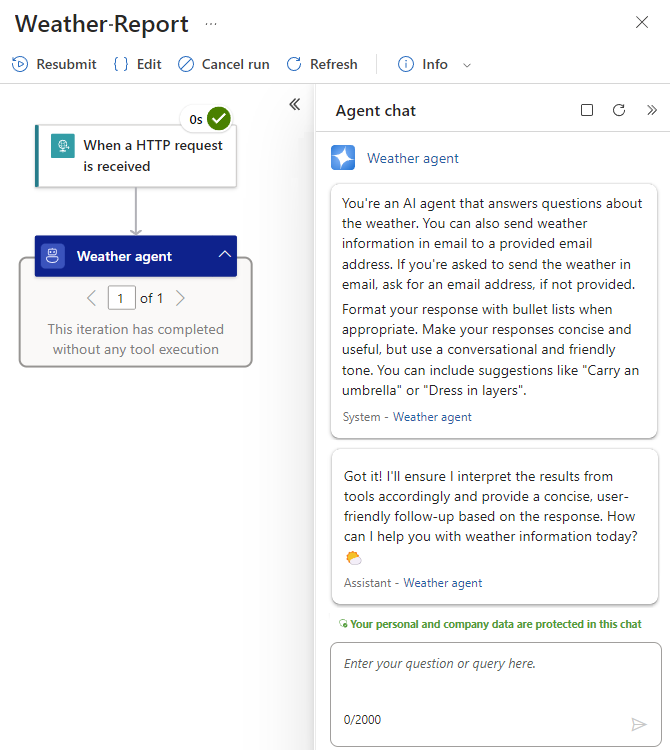Collapse the workflow panel with double-chevron

[x=295, y=104]
